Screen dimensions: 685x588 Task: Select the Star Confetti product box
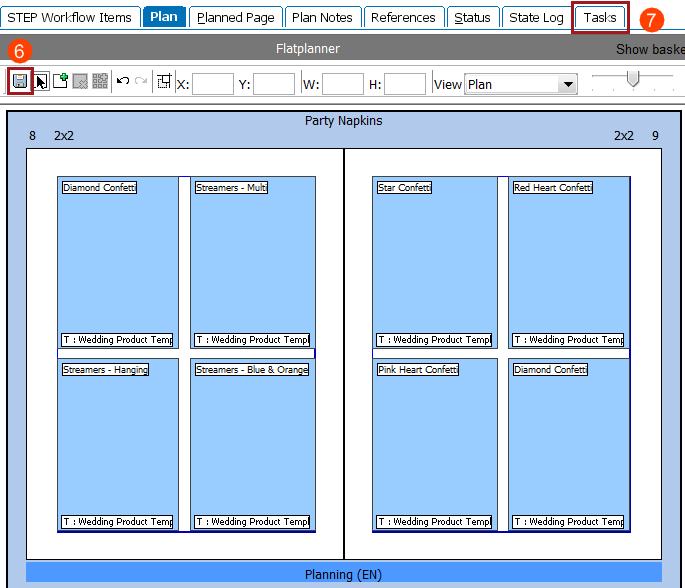click(434, 262)
